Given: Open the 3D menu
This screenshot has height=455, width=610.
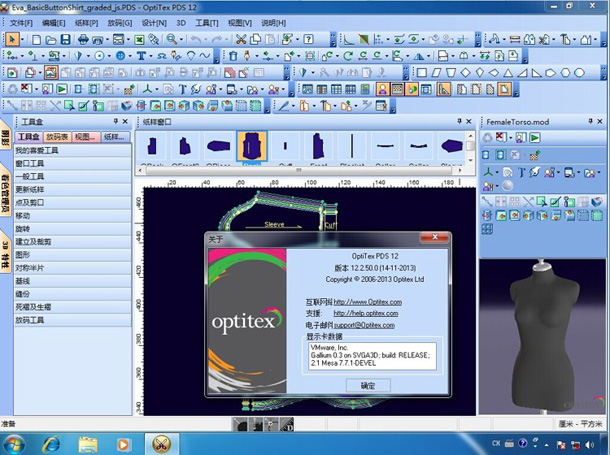Looking at the screenshot, I should (x=181, y=23).
